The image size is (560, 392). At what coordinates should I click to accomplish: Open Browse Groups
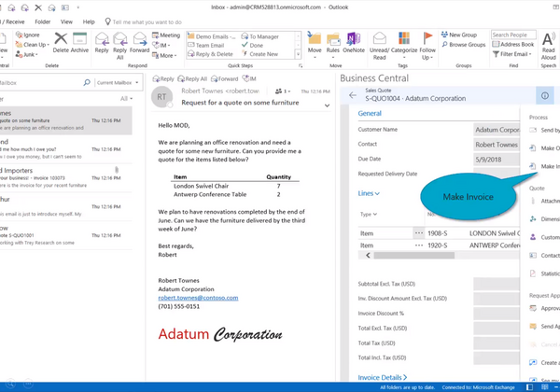coord(463,45)
